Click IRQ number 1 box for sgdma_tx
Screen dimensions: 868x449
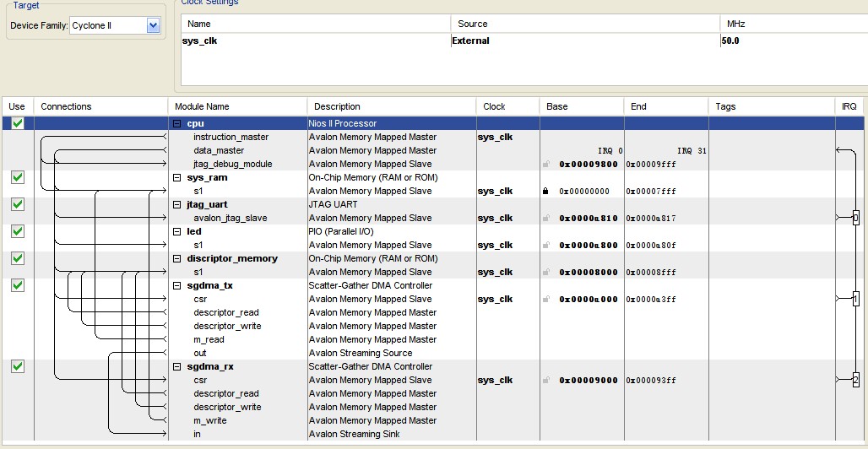pos(856,299)
